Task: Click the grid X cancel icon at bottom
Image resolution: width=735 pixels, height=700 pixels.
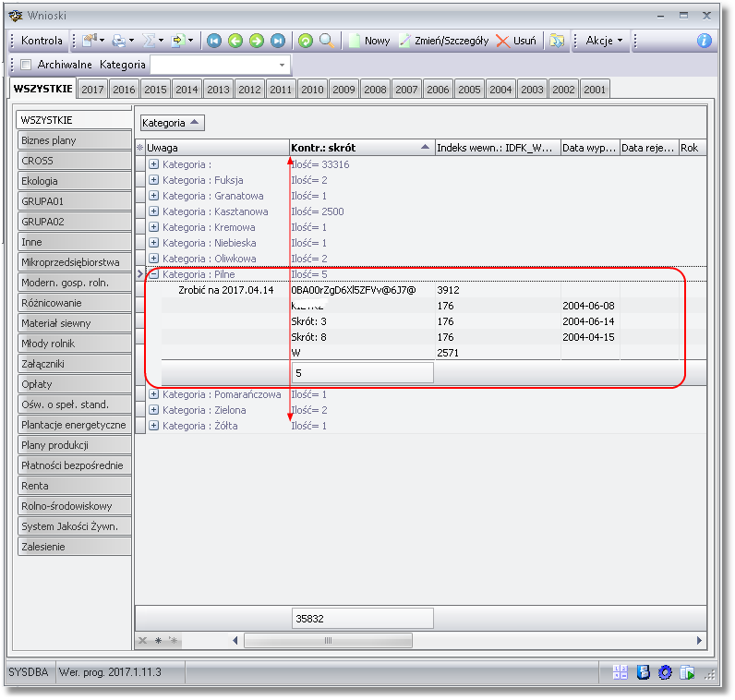Action: coord(143,640)
